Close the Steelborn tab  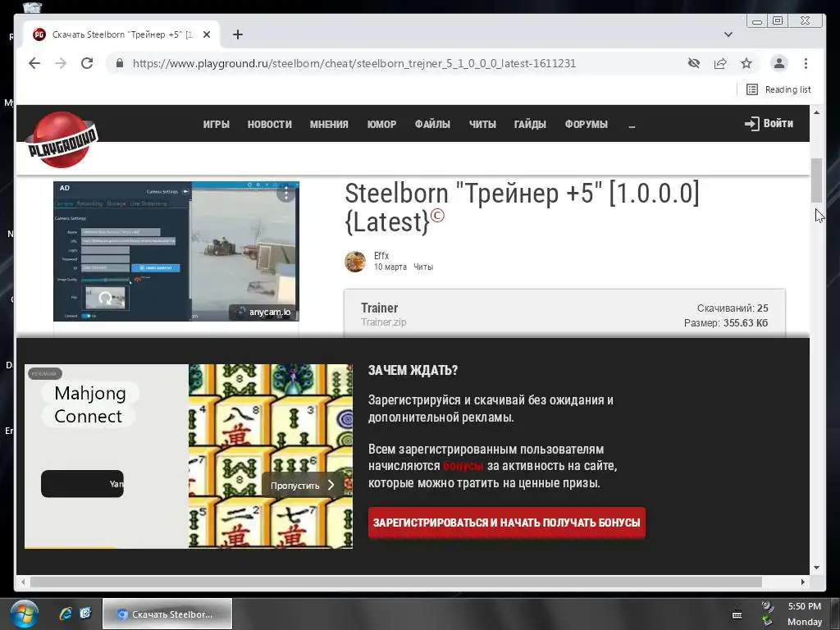pos(207,34)
